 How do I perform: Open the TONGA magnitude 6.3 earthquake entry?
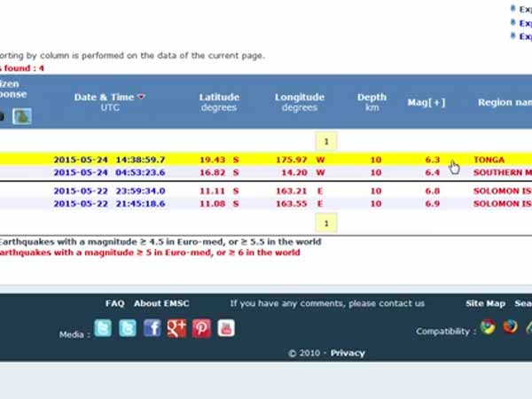click(x=489, y=160)
